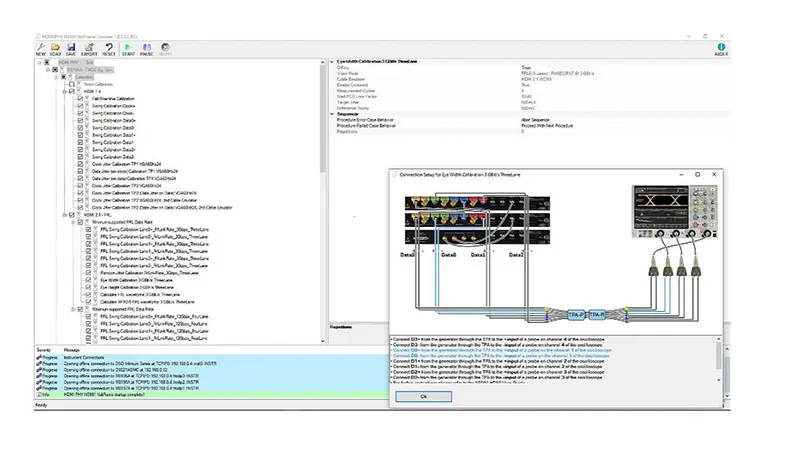
Task: Click the SAVE floppy disk icon
Action: pos(71,47)
